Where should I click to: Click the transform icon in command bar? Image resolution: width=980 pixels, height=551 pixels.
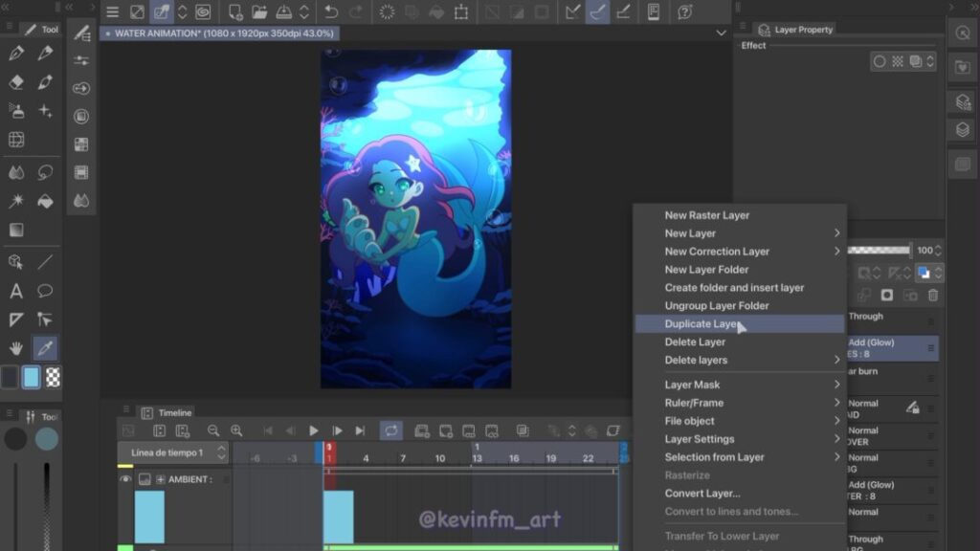click(461, 11)
